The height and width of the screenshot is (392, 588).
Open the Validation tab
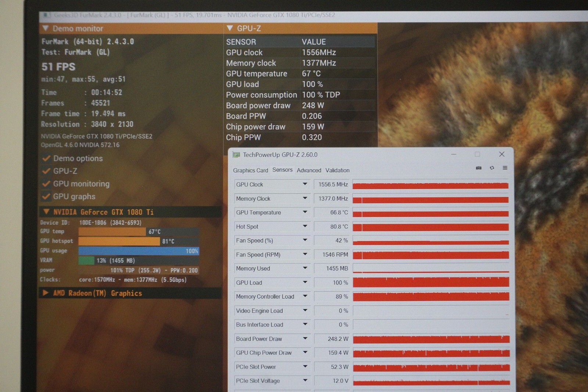pyautogui.click(x=337, y=170)
